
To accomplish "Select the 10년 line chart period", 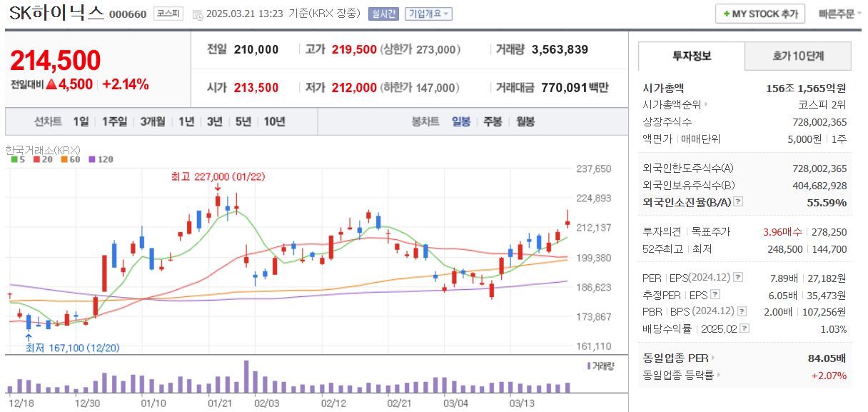I will [x=275, y=121].
